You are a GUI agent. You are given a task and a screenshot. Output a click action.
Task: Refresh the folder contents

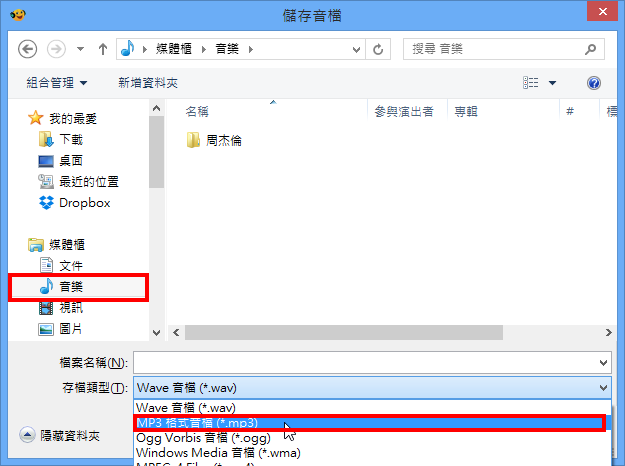point(378,49)
